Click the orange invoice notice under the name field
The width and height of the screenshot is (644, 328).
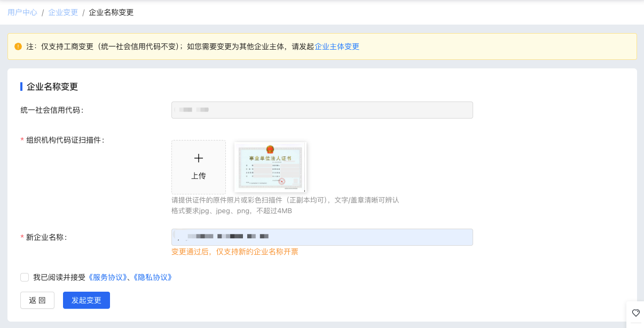coord(235,252)
